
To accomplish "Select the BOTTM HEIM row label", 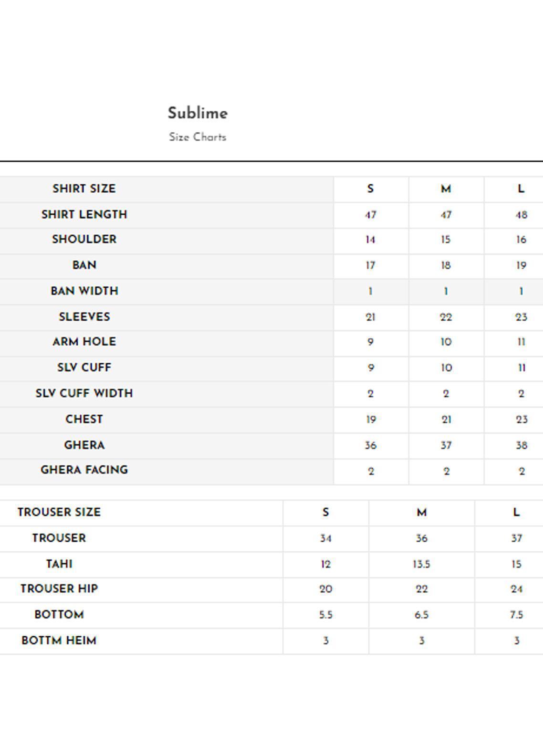I will (59, 640).
